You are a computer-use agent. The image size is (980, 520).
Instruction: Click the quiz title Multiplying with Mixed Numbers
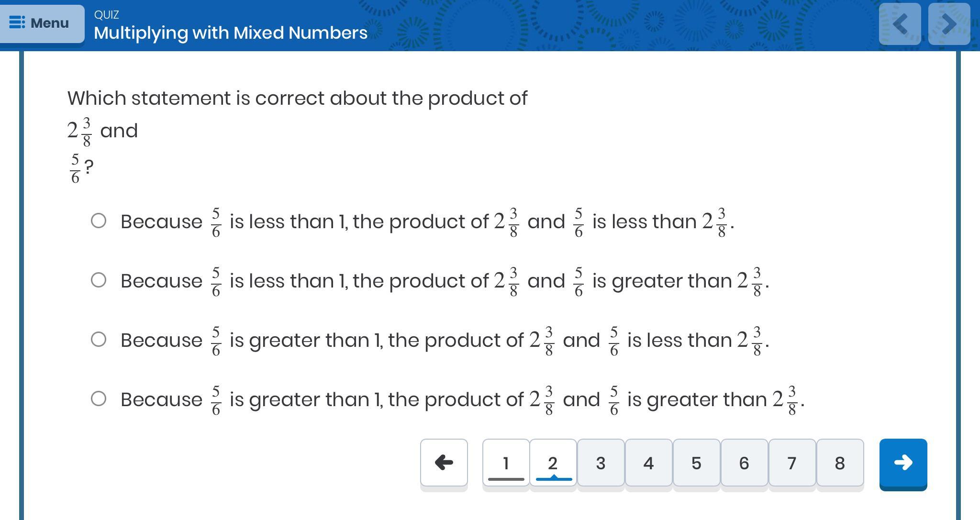pyautogui.click(x=231, y=33)
